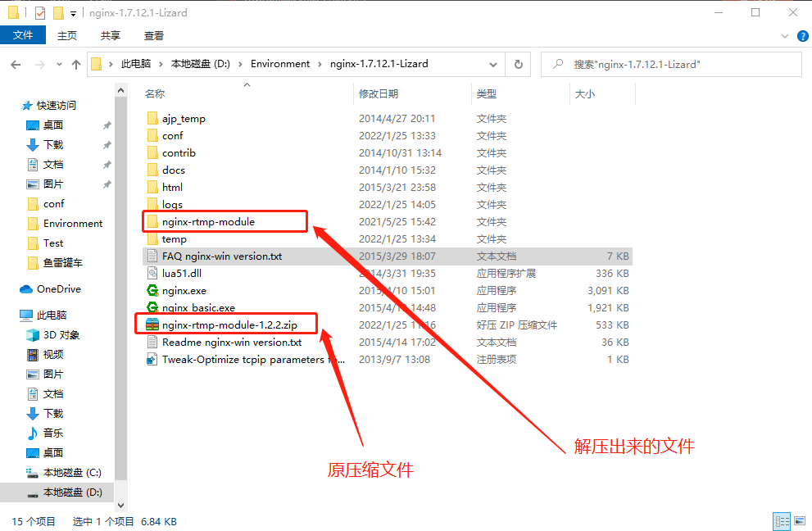
Task: Select the temp folder icon
Action: [x=152, y=238]
